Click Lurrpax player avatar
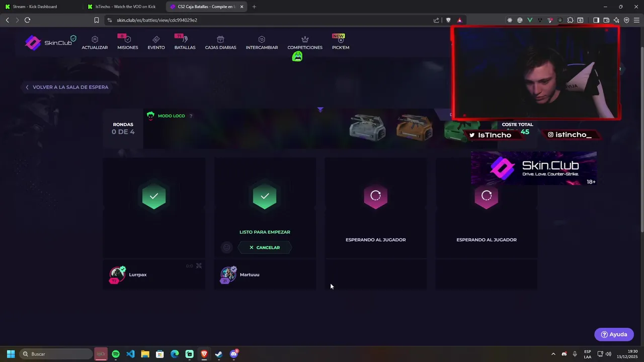 click(117, 275)
